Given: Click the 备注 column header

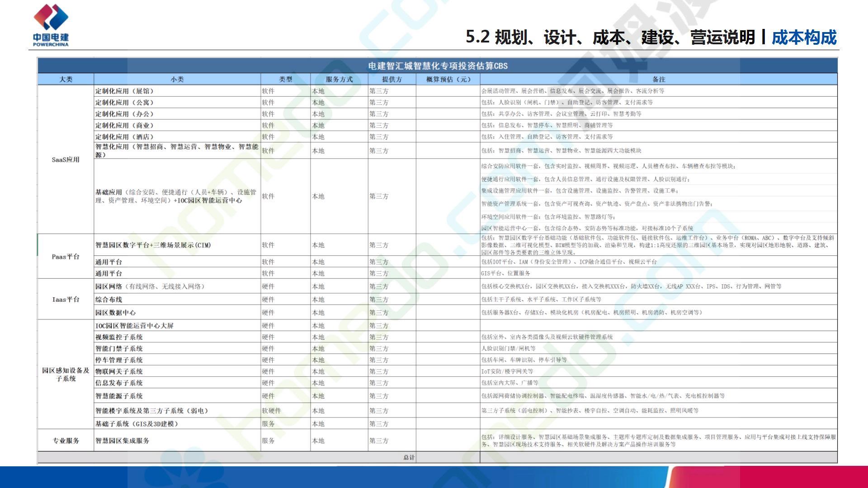Looking at the screenshot, I should 659,79.
